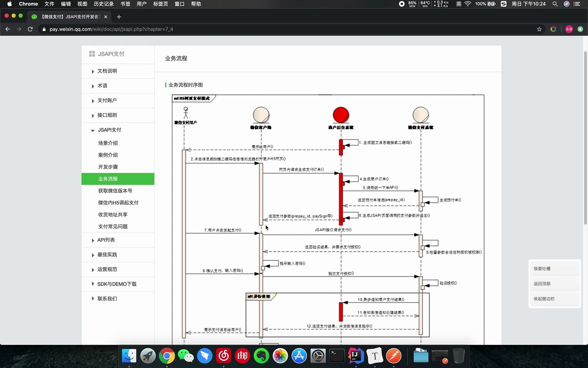Open System Preferences gear in dock
The width and height of the screenshot is (588, 368).
point(318,356)
